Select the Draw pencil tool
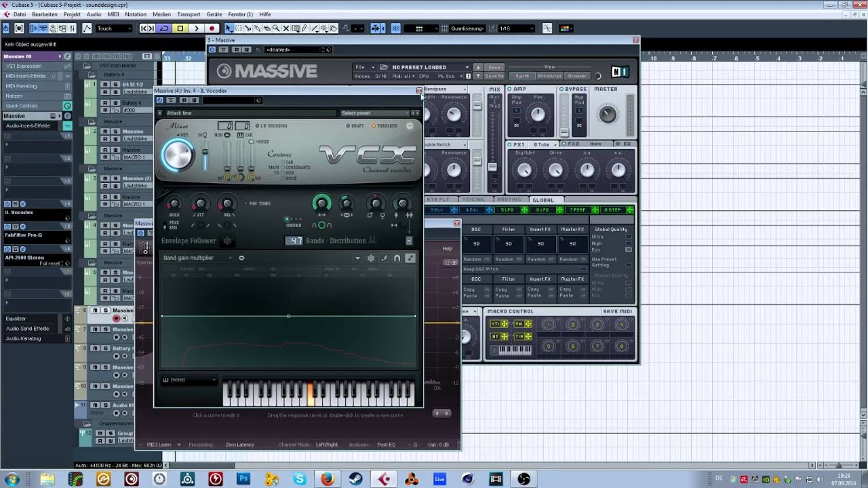This screenshot has height=488, width=868. pyautogui.click(x=305, y=28)
